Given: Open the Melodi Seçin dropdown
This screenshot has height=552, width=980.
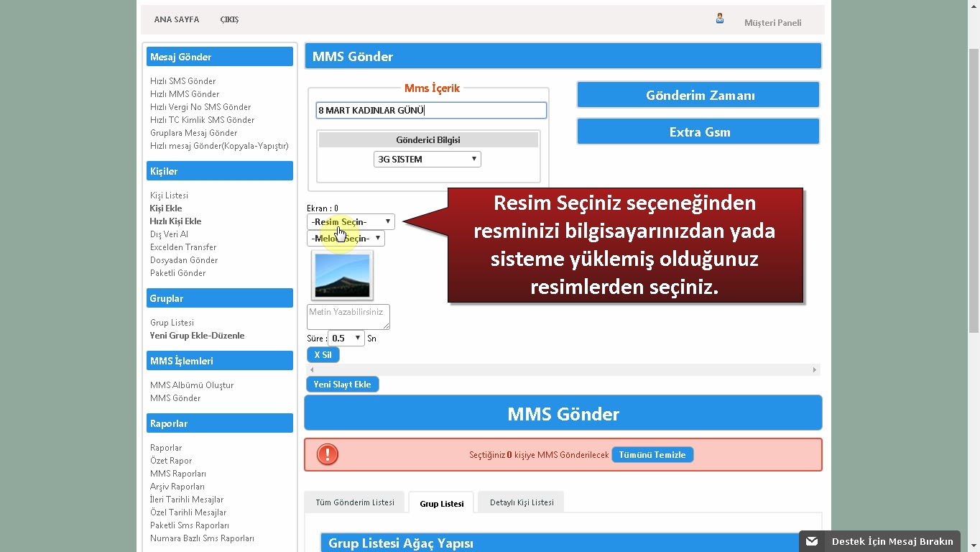Looking at the screenshot, I should click(346, 239).
